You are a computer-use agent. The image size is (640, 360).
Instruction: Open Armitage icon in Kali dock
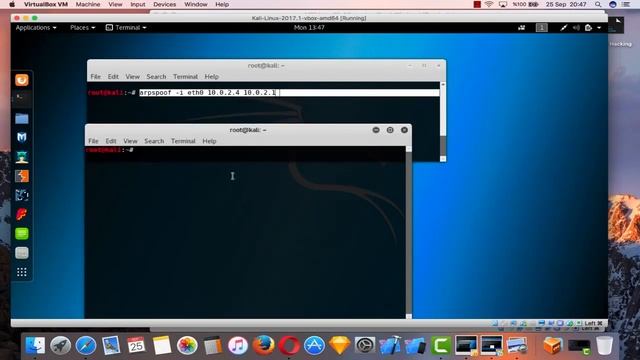(22, 157)
